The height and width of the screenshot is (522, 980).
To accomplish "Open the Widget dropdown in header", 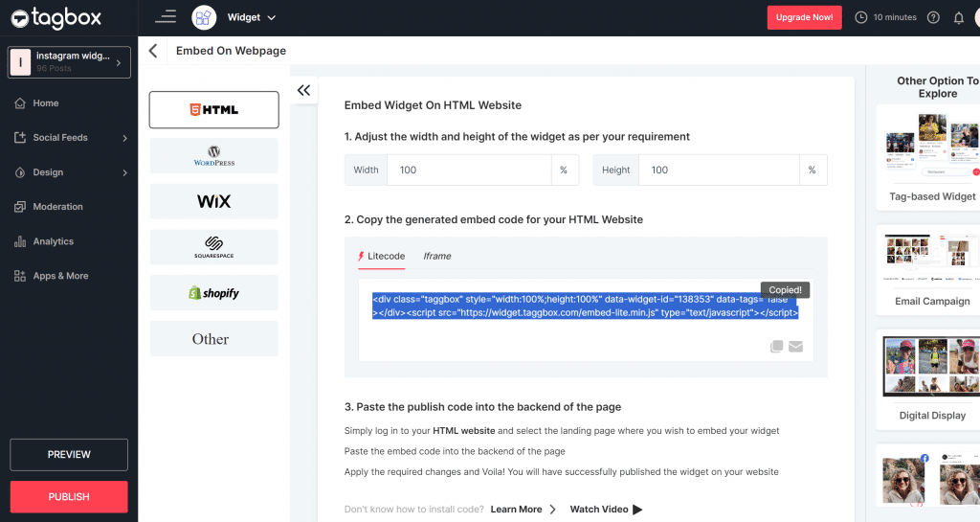I will tap(251, 17).
